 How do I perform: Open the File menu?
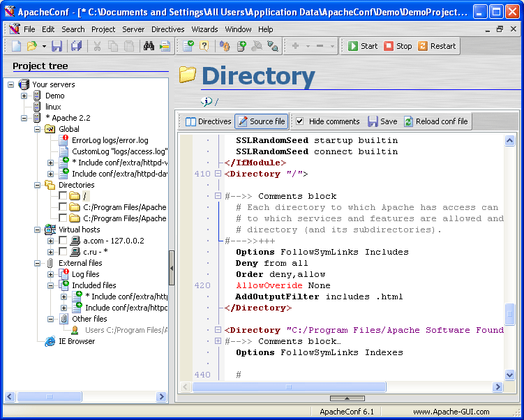[x=29, y=29]
